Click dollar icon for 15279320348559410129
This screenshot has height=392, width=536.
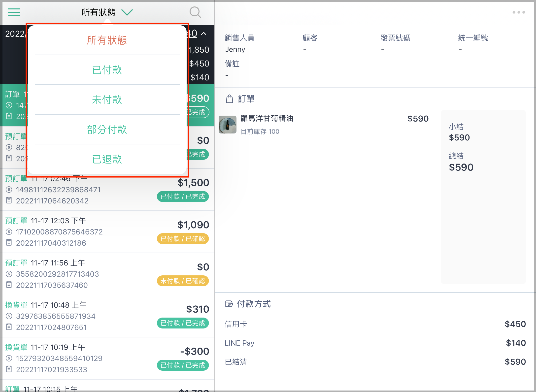[9, 358]
